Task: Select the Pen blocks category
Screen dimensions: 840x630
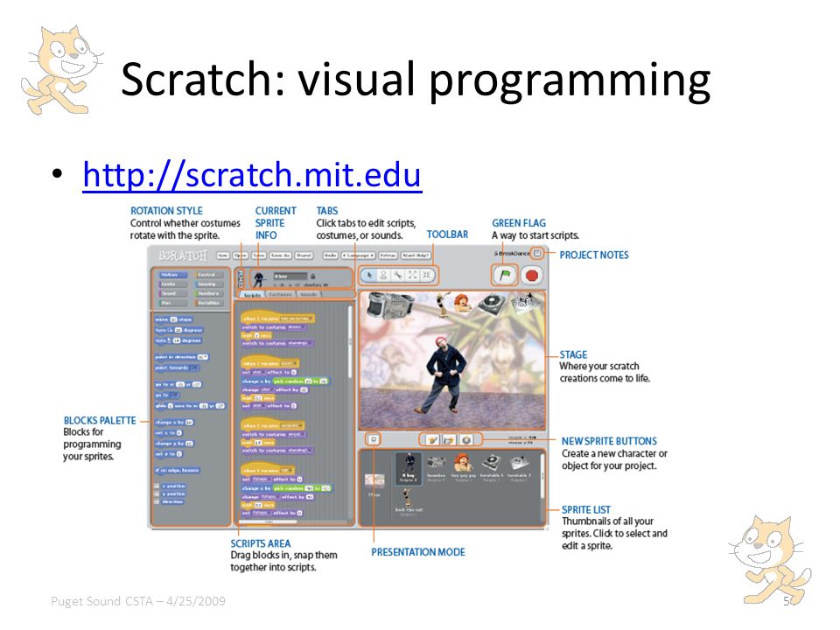Action: [x=173, y=304]
